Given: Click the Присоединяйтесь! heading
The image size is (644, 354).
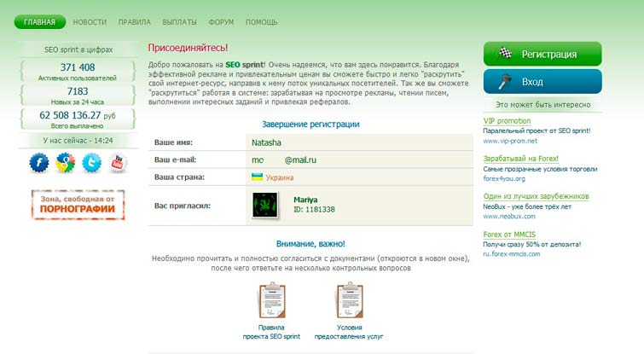Looking at the screenshot, I should coord(188,48).
